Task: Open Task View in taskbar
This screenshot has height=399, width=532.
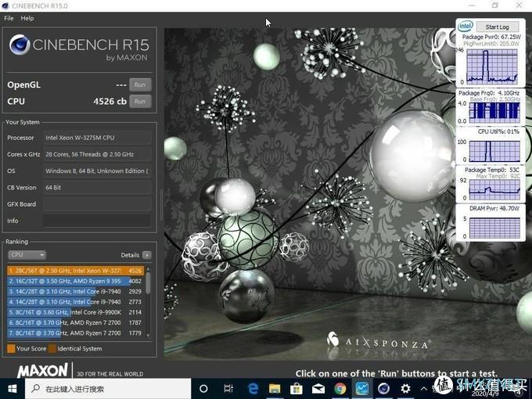Action: [228, 389]
